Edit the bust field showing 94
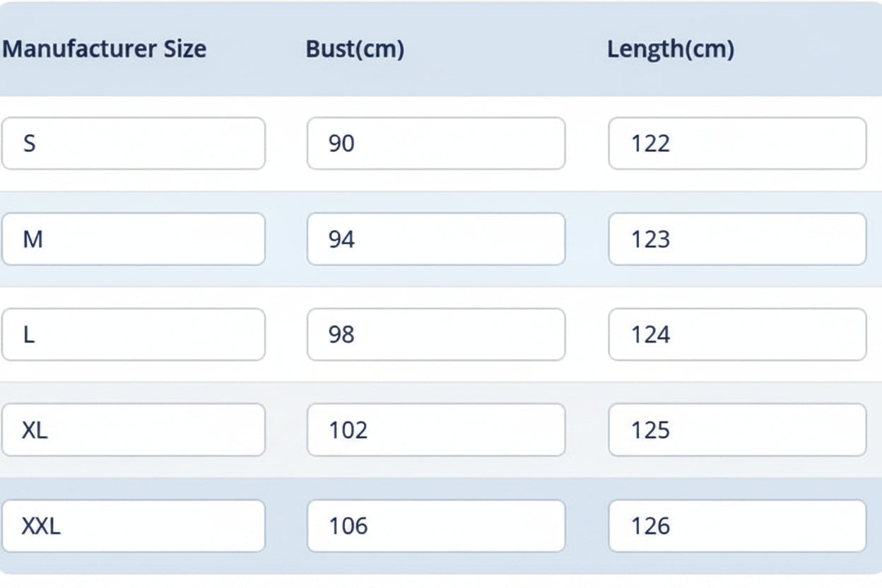Screen dimensions: 882x588 436,239
